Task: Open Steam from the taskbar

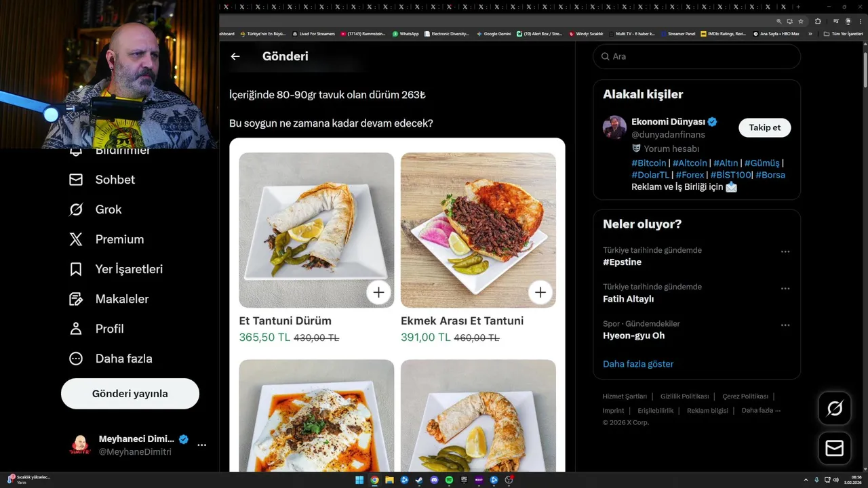Action: coord(419,480)
